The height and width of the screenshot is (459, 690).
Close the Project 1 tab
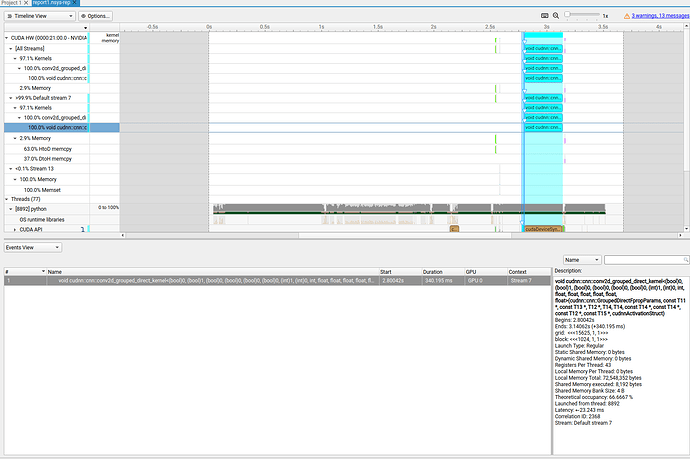click(x=27, y=3)
